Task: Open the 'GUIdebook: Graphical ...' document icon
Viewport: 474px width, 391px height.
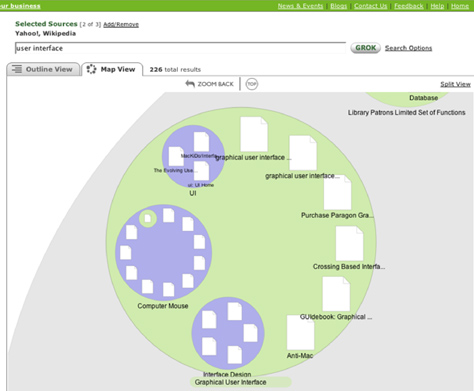Action: [x=336, y=294]
